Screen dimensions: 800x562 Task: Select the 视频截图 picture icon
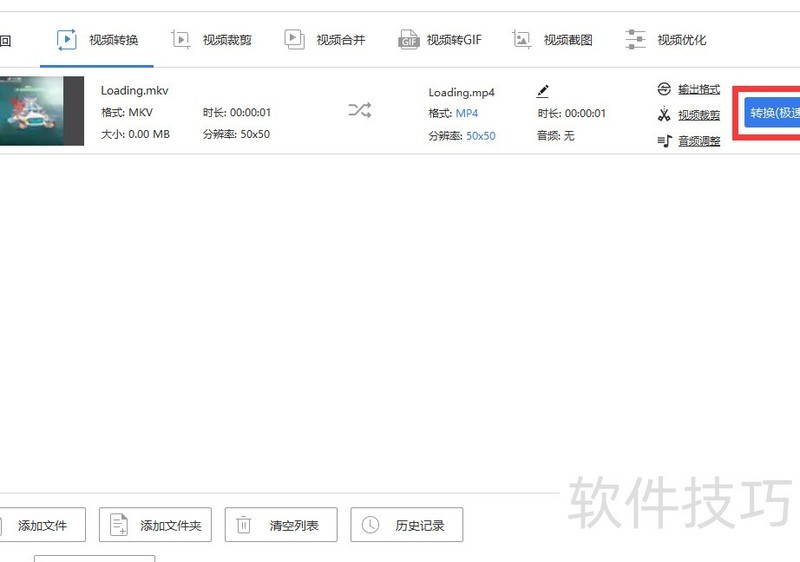click(522, 40)
